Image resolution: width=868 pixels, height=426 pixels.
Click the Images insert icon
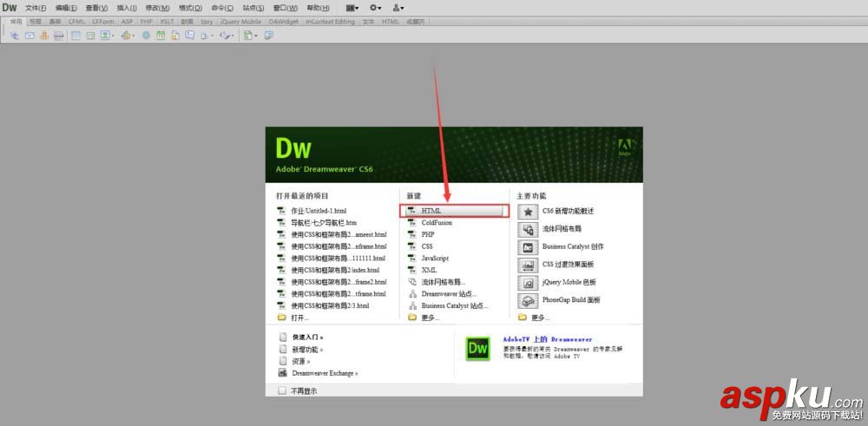[x=105, y=36]
